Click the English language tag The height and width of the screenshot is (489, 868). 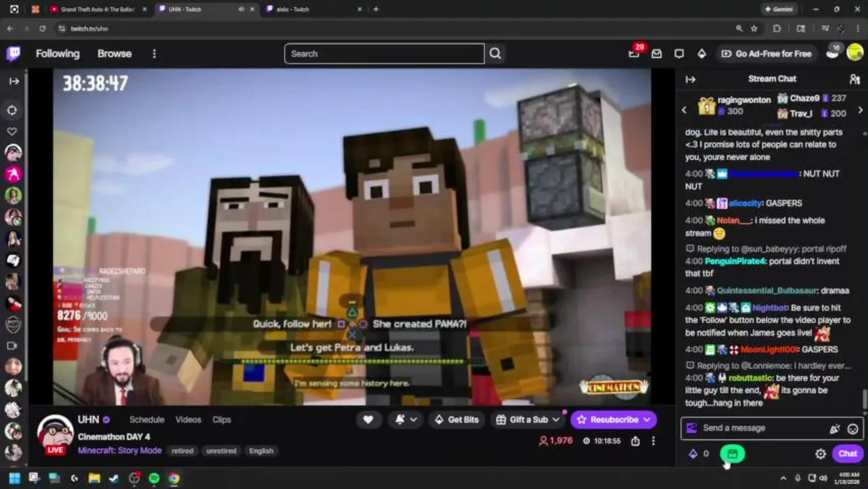coord(261,451)
